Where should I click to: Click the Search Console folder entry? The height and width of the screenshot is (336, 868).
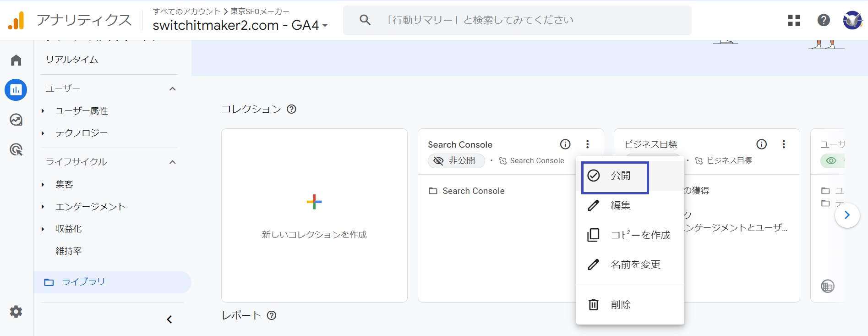coord(466,191)
